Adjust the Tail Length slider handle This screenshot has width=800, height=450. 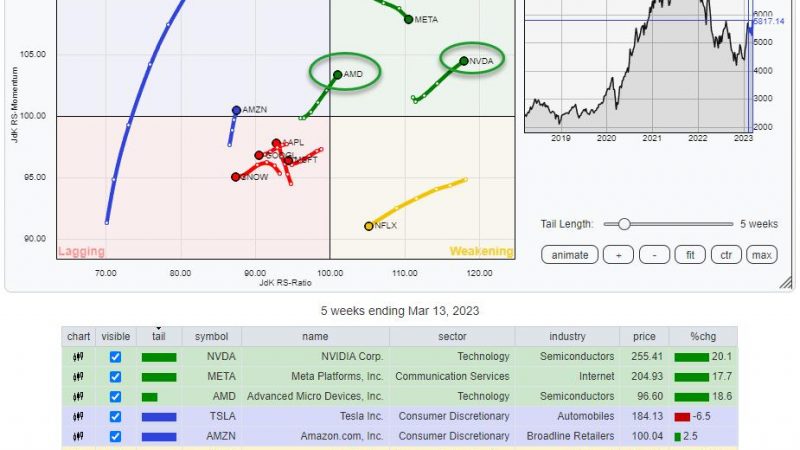tap(624, 224)
